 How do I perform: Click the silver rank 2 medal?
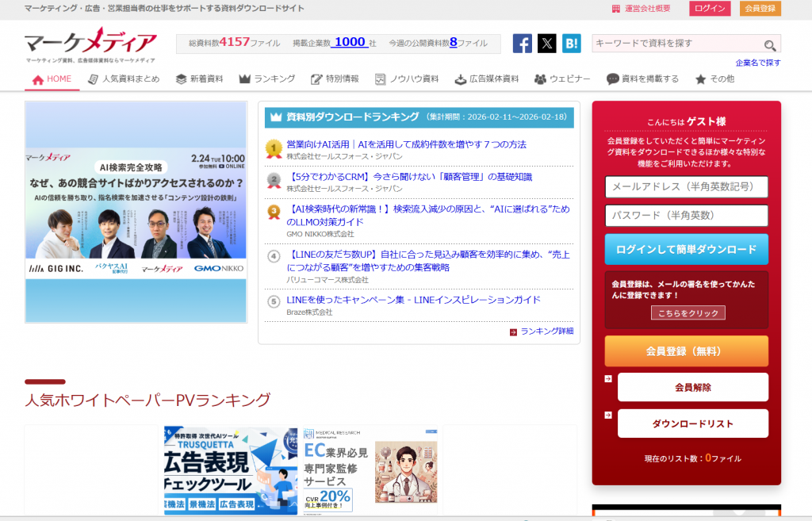click(x=274, y=181)
